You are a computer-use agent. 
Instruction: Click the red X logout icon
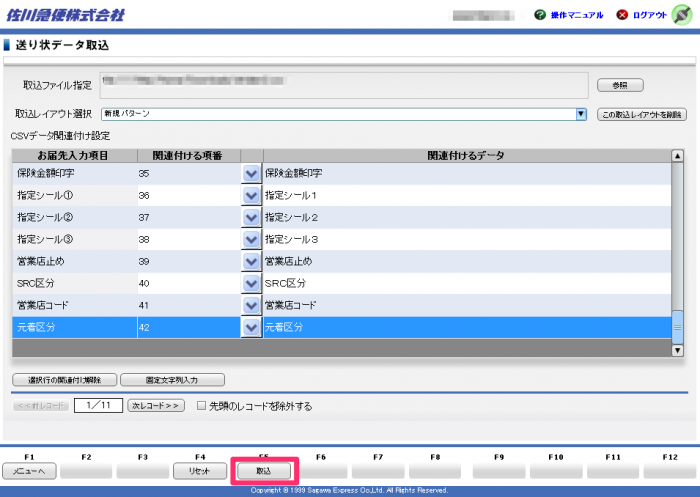pos(622,15)
